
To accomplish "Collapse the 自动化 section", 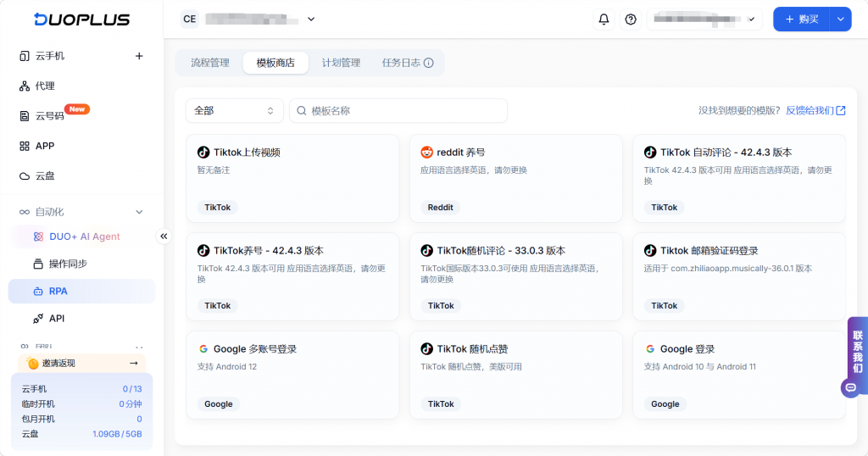I will [x=139, y=212].
